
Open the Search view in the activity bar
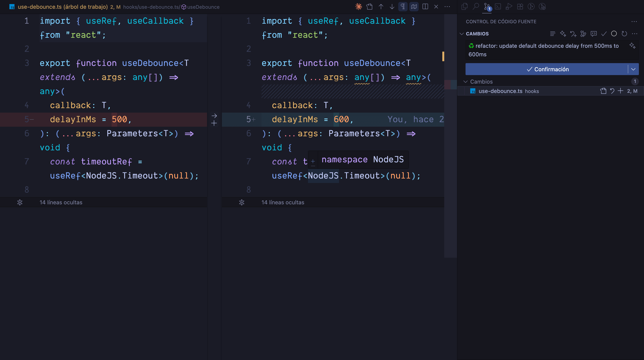tap(476, 7)
